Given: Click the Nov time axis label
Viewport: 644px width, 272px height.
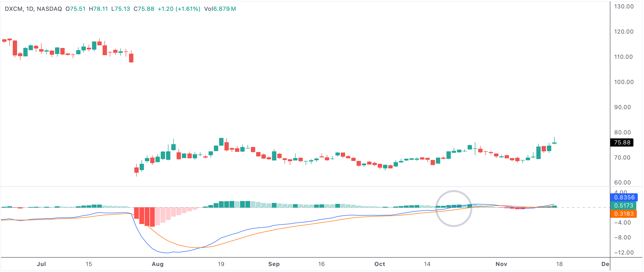Looking at the screenshot, I should (x=501, y=264).
